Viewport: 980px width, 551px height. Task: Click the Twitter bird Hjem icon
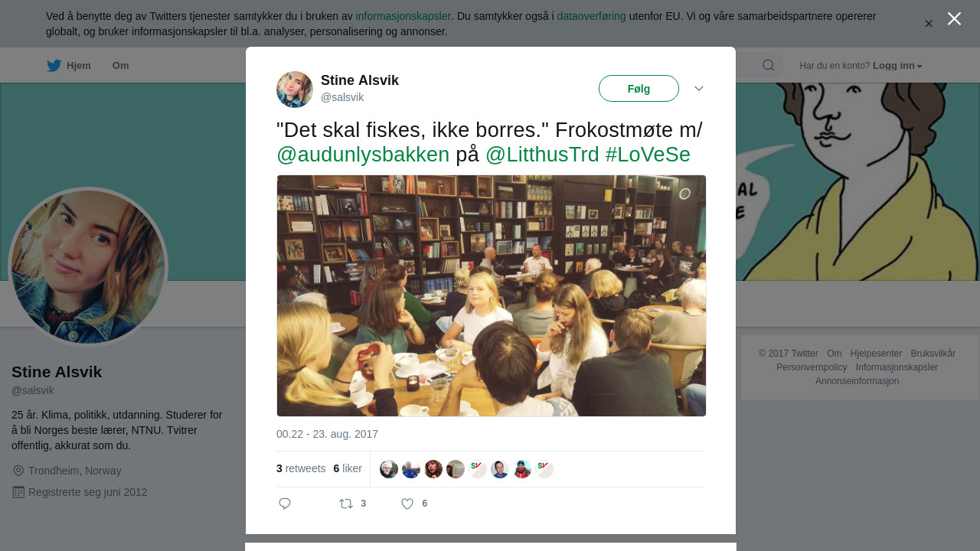point(54,66)
